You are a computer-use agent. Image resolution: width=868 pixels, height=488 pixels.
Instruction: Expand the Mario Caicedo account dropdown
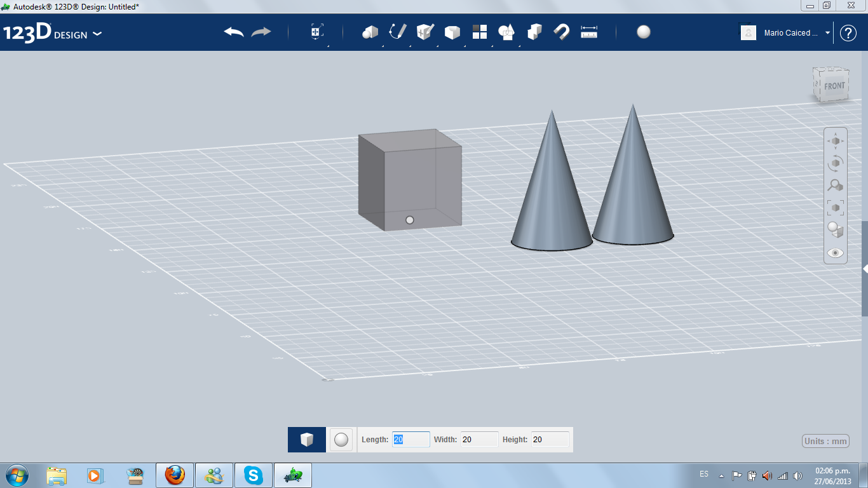[x=827, y=33]
